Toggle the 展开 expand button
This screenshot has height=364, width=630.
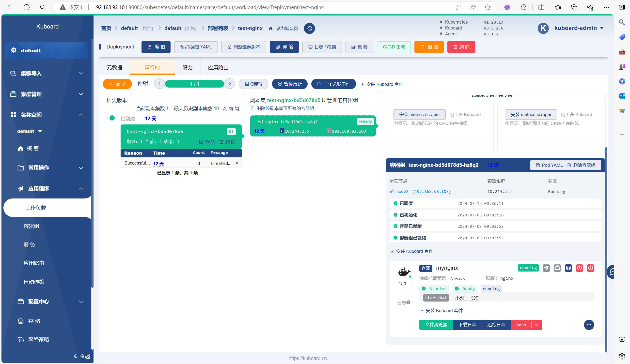(117, 84)
